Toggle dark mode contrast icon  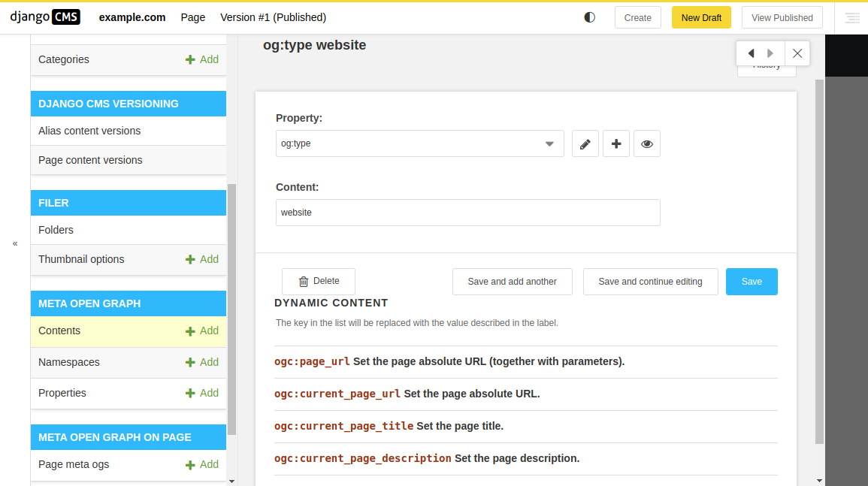(x=589, y=17)
